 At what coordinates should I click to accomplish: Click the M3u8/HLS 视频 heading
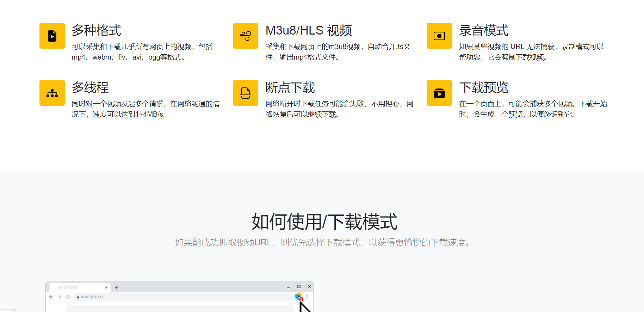click(x=309, y=31)
